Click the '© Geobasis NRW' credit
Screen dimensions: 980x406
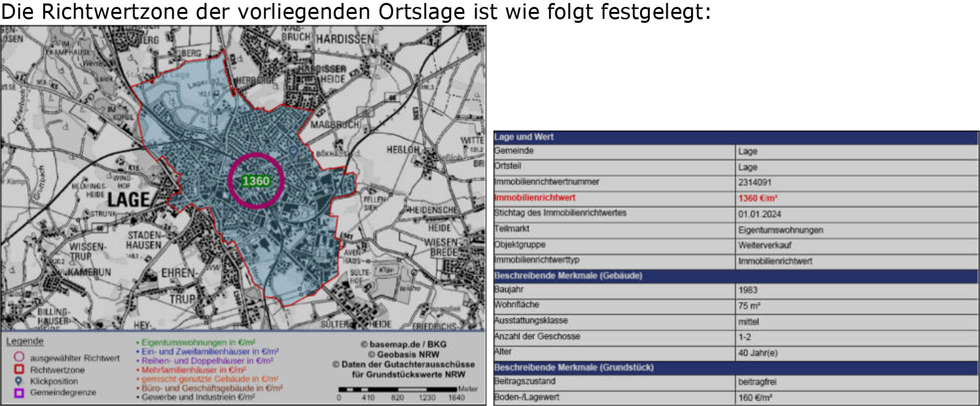(x=404, y=354)
